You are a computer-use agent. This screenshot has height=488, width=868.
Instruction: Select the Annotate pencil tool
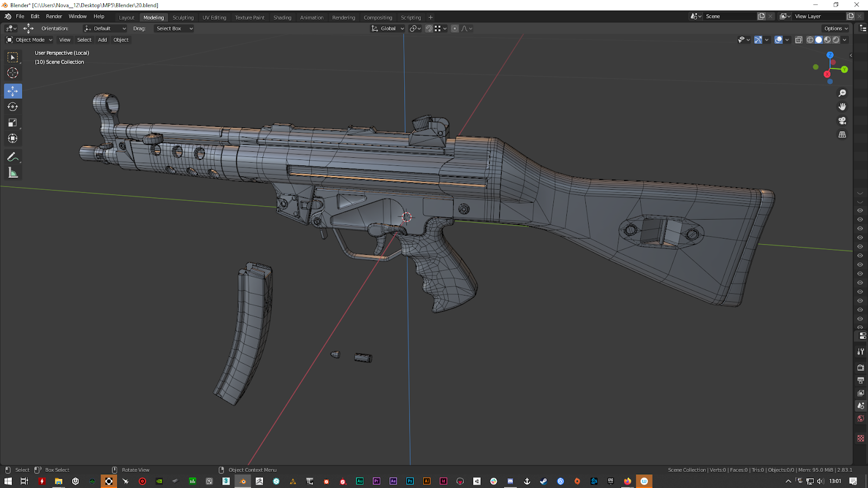tap(12, 157)
